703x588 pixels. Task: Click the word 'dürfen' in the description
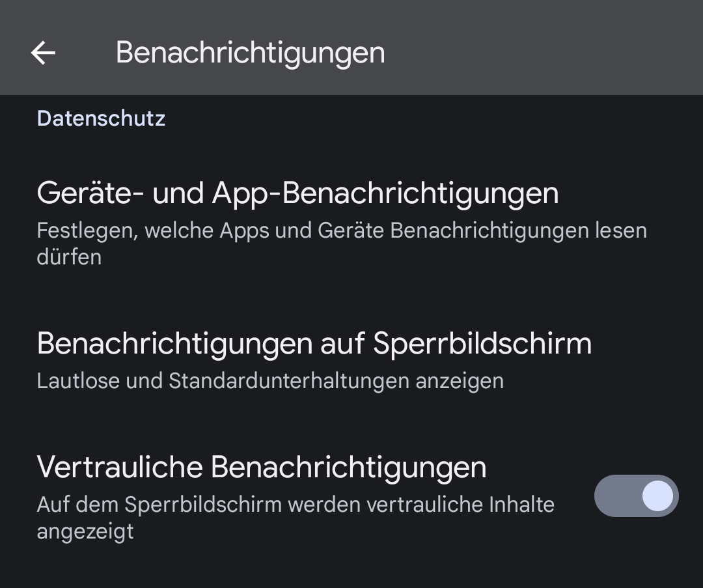tap(69, 257)
